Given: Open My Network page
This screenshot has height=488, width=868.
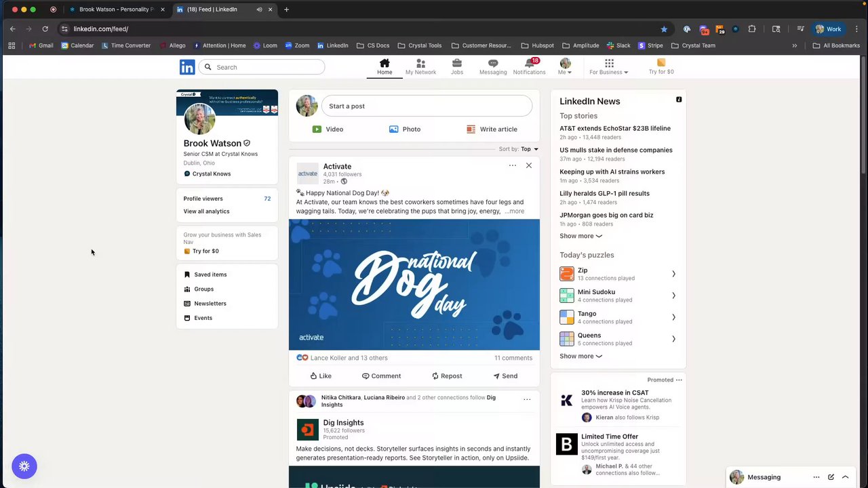Looking at the screenshot, I should pyautogui.click(x=420, y=66).
